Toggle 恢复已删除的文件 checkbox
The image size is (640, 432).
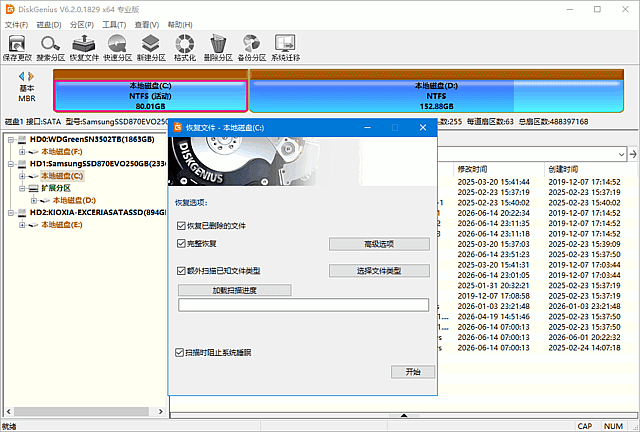[181, 226]
